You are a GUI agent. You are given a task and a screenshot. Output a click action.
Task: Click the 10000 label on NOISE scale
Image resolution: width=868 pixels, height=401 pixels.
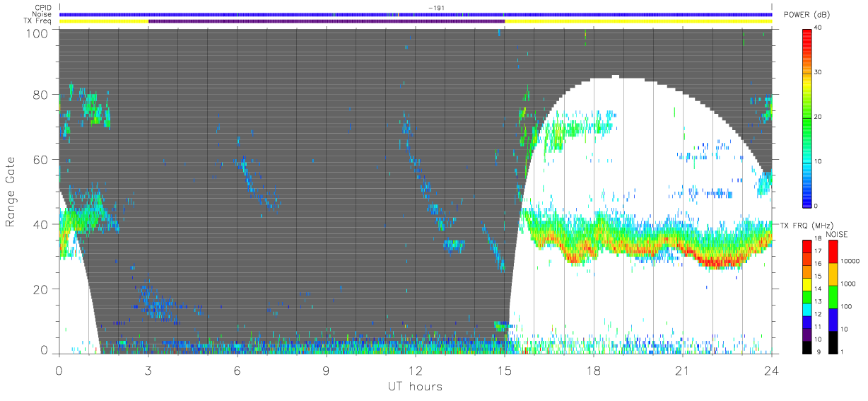849,260
